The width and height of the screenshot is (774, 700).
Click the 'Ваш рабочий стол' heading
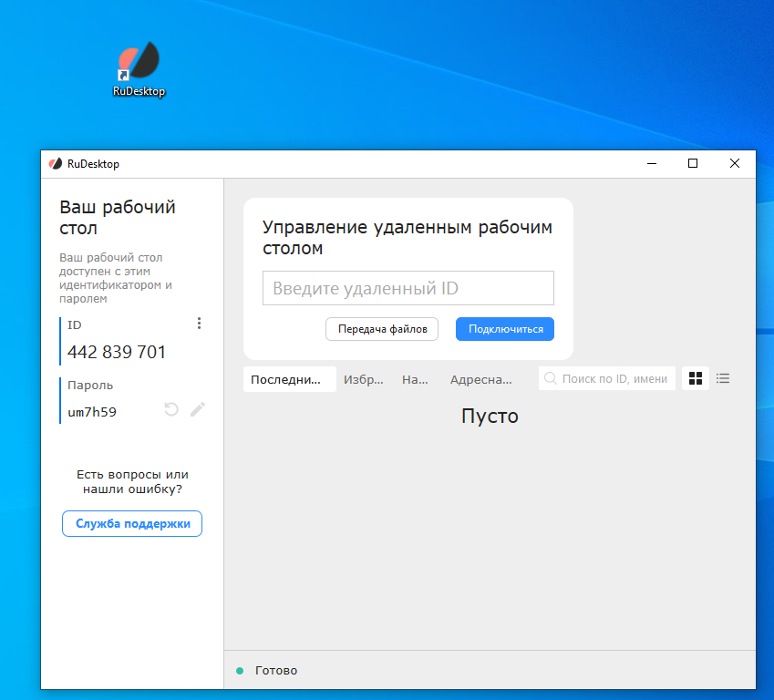click(118, 218)
